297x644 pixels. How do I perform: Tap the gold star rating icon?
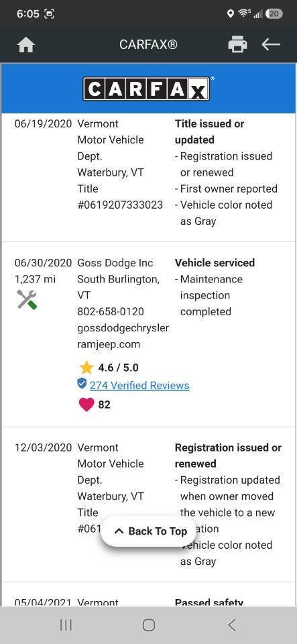[86, 367]
